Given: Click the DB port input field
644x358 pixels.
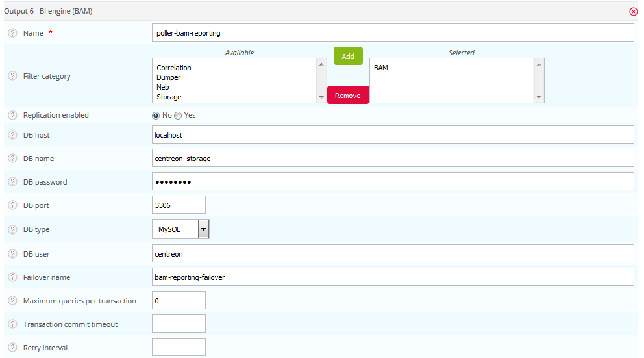Looking at the screenshot, I should (179, 205).
